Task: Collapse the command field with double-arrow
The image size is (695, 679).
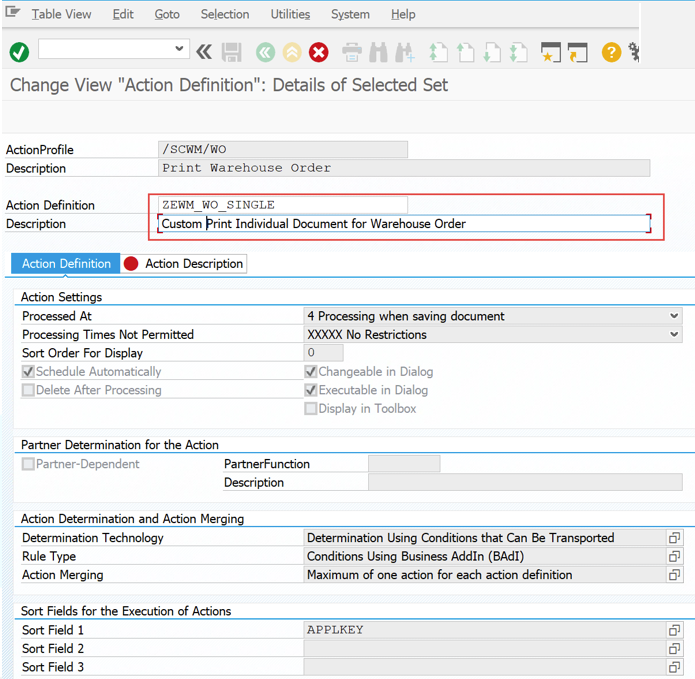Action: (204, 52)
